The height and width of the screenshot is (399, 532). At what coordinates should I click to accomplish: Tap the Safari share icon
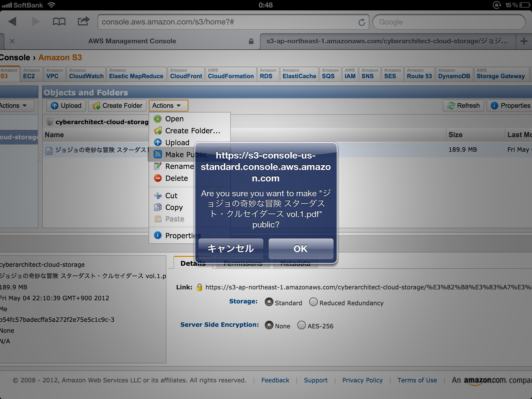tap(84, 21)
